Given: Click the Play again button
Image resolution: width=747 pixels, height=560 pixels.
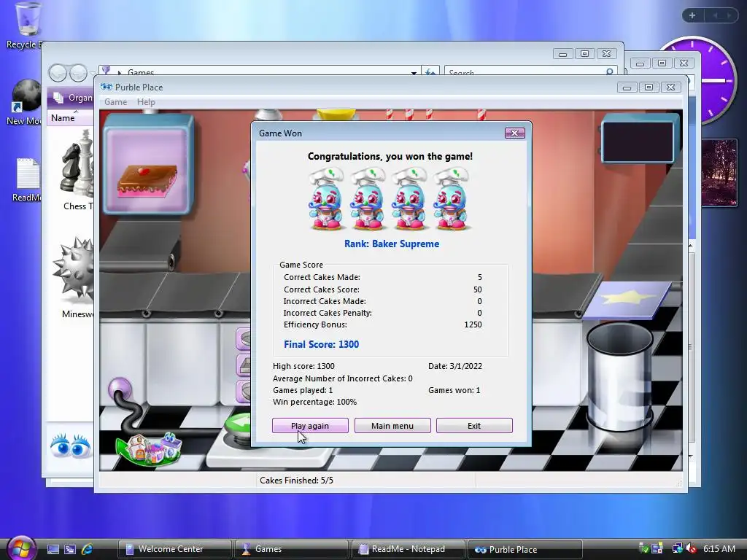Looking at the screenshot, I should point(310,426).
